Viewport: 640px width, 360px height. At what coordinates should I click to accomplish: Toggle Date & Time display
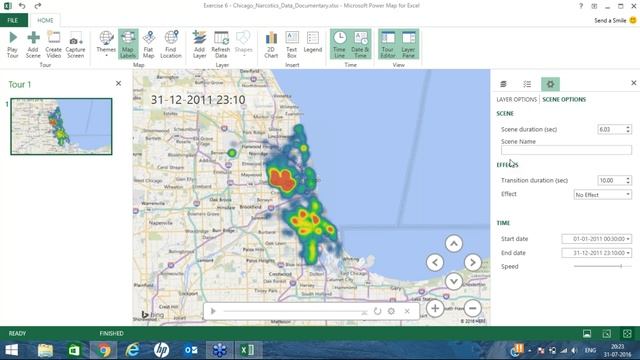(360, 44)
